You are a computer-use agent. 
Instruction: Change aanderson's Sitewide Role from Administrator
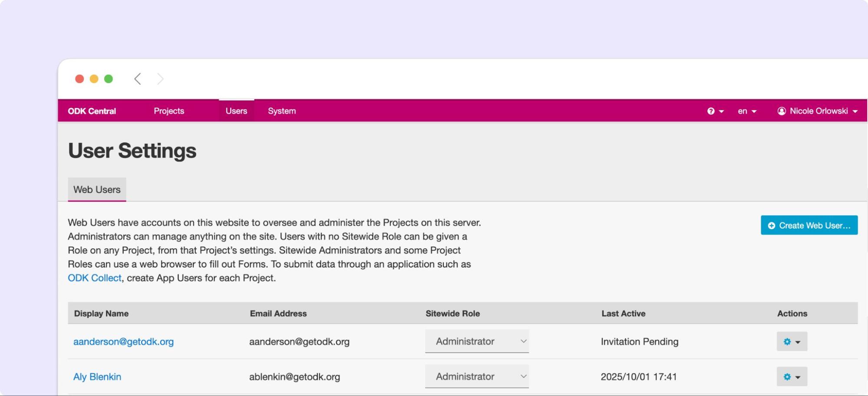(x=477, y=341)
